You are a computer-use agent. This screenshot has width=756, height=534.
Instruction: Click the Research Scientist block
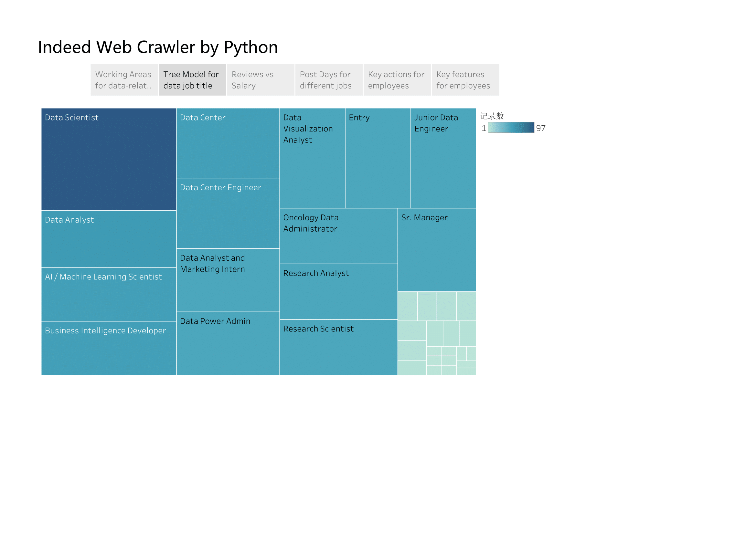coord(338,347)
